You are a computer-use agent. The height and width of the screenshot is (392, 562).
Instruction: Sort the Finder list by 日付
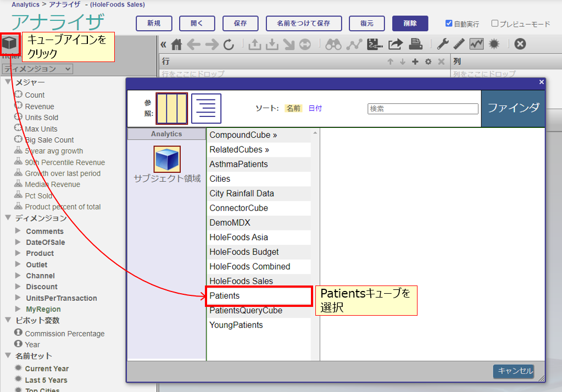pos(315,108)
